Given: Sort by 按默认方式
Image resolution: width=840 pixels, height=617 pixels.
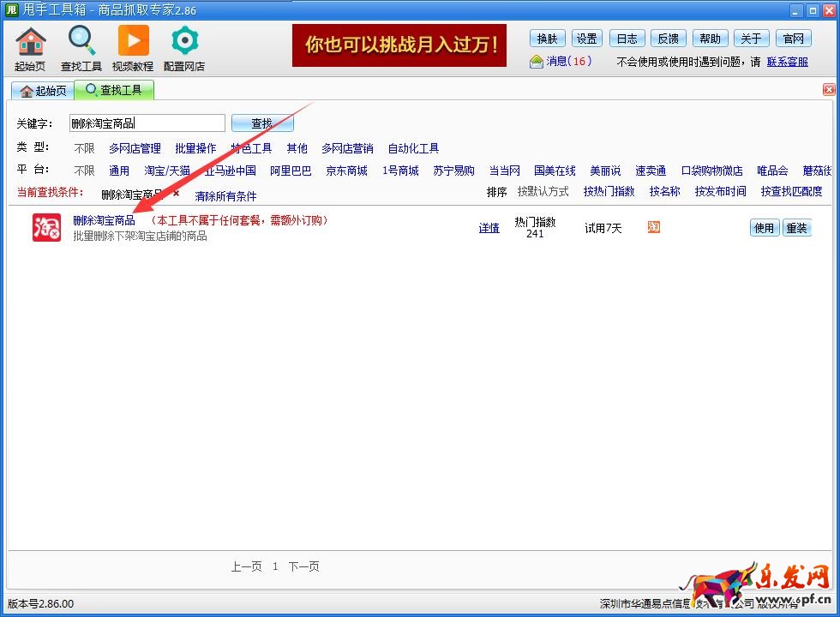Looking at the screenshot, I should 543,191.
